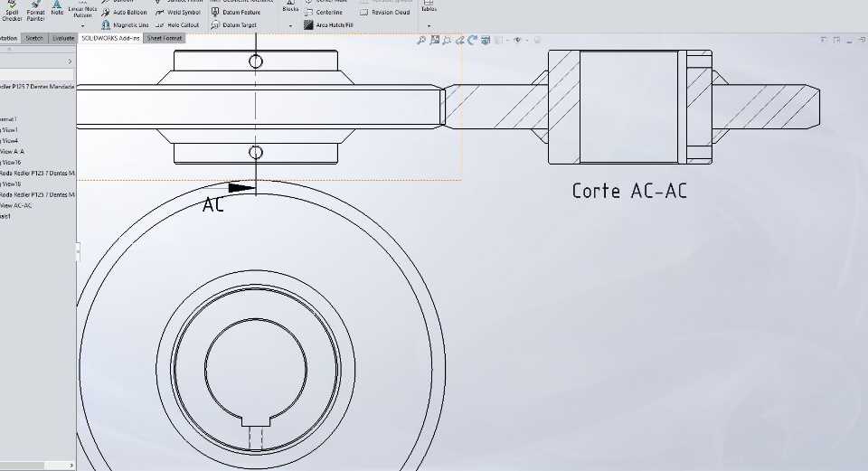Select Drawing View16 in the tree
The image size is (868, 471).
tap(11, 162)
